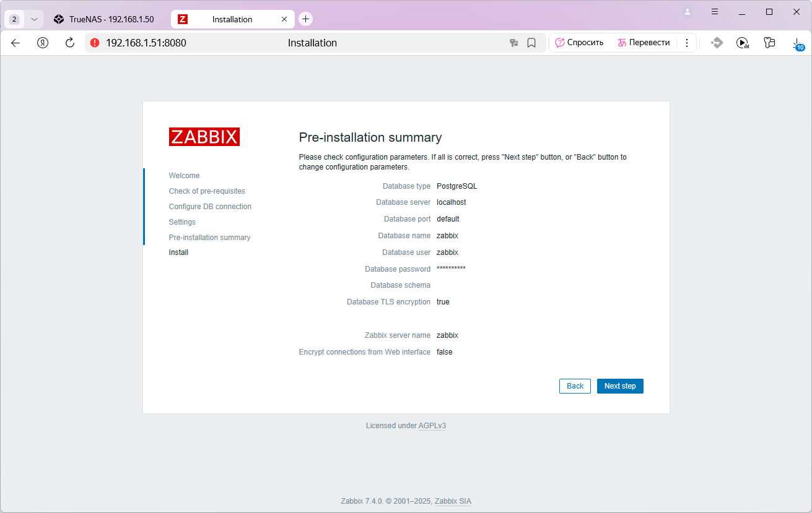Select Configure DB connection step
The height and width of the screenshot is (513, 812).
210,207
